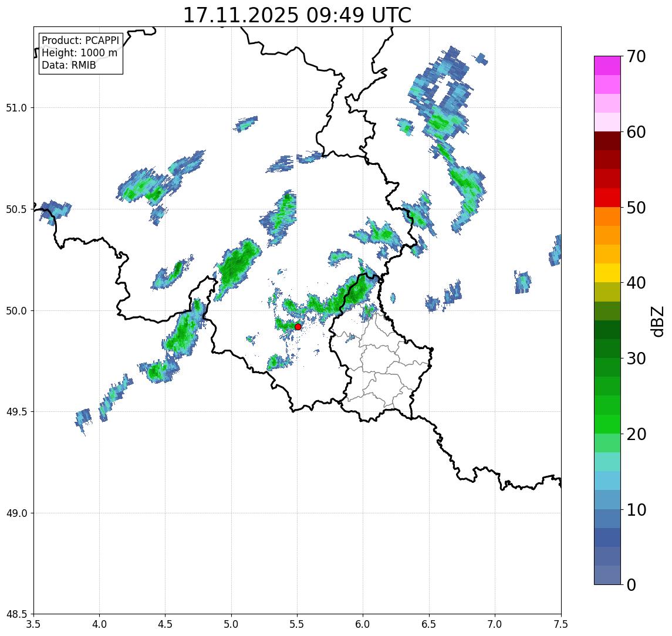Click longitude axis label '5.5'

(298, 624)
